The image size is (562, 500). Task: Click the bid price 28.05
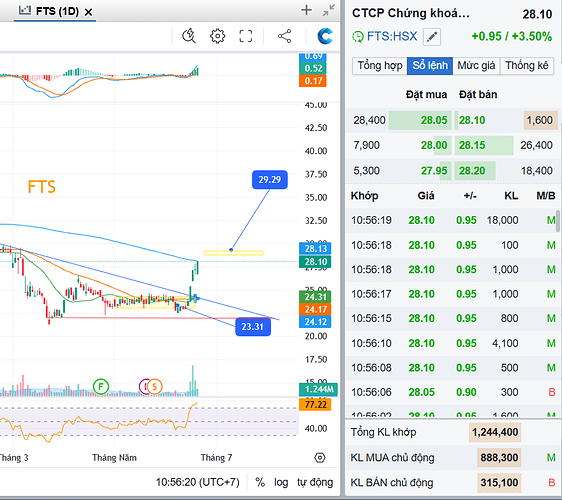coord(434,120)
